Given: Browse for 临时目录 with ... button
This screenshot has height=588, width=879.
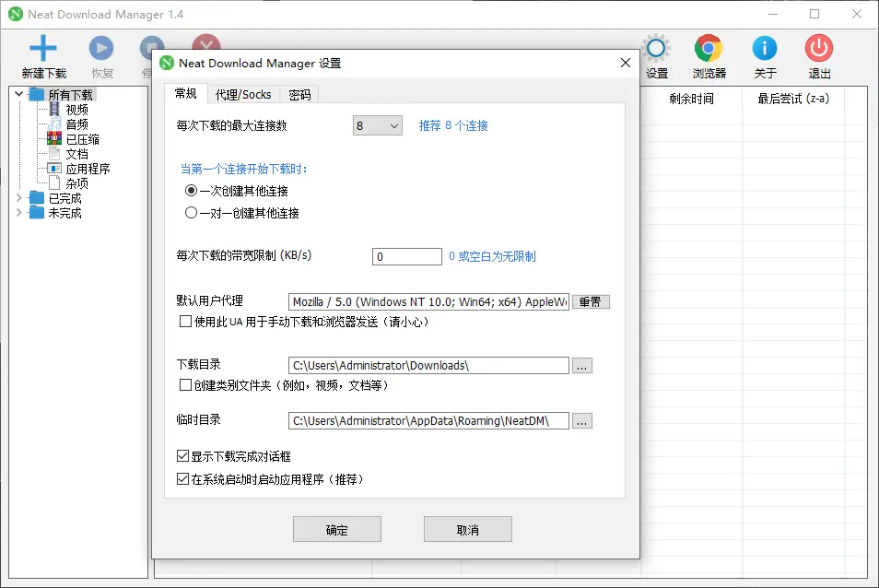Looking at the screenshot, I should [582, 421].
